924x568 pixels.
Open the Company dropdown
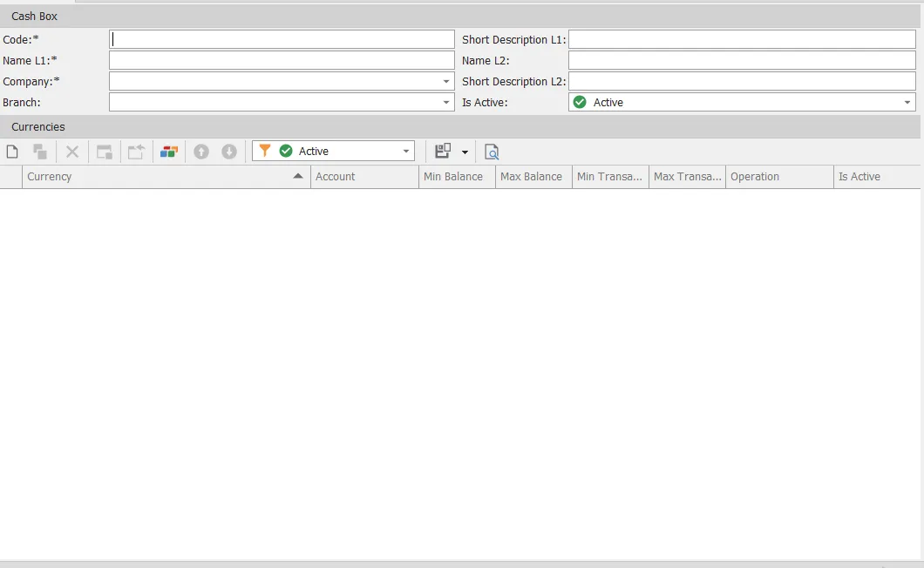446,81
